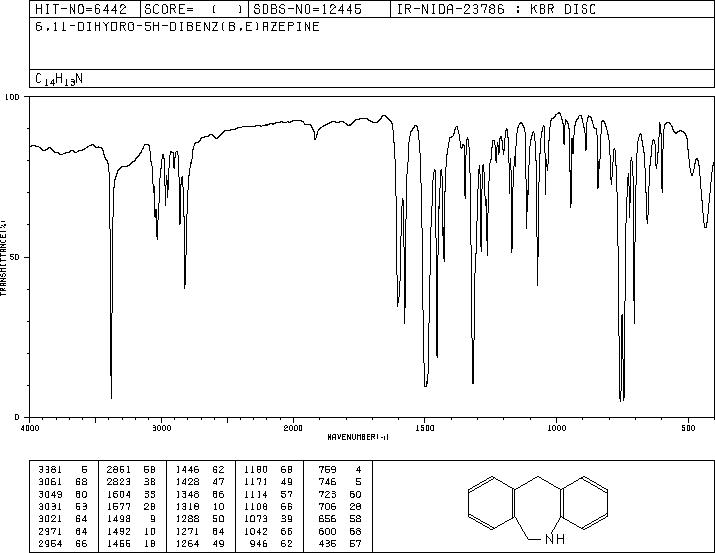This screenshot has width=715, height=553.
Task: Click the '1171' peak table entry
Action: [256, 481]
